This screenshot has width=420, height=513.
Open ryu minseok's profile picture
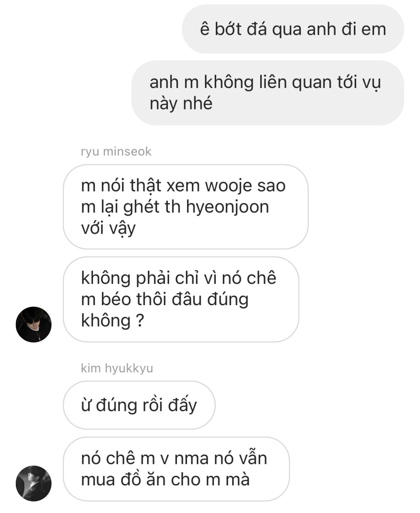(33, 324)
